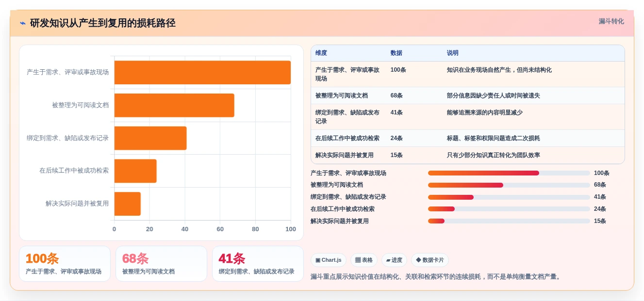Screen dimensions: 644x301
Task: Click the 15条 progress bar
Action: pos(509,221)
